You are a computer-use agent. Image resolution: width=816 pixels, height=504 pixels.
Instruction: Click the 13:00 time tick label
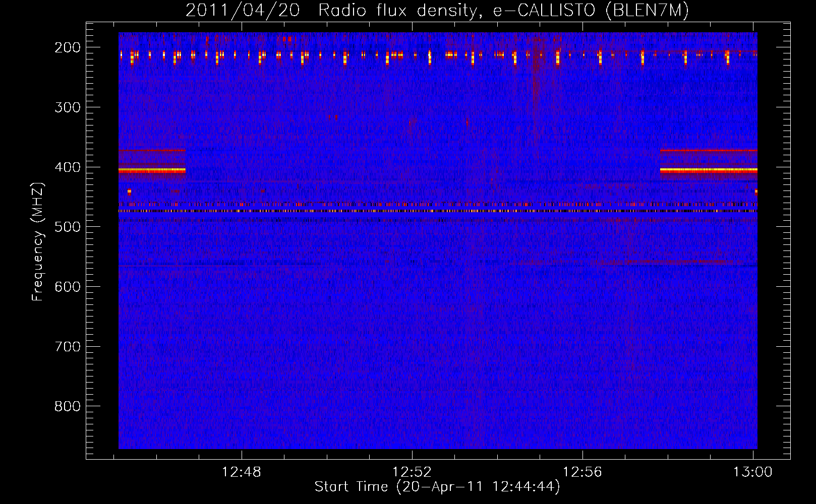(753, 472)
